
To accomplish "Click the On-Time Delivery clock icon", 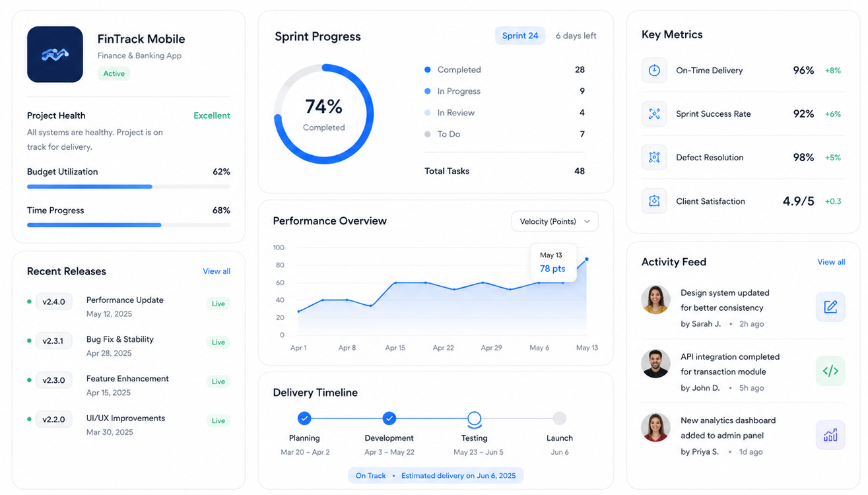I will [x=654, y=70].
